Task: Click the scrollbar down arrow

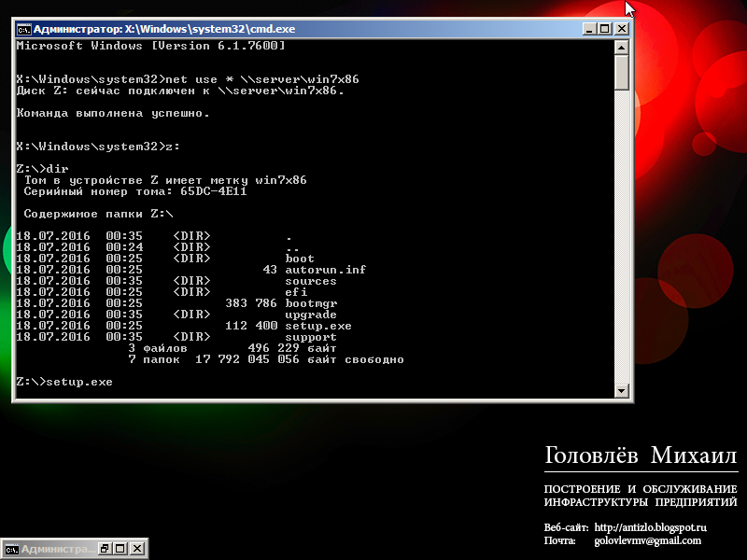Action: click(x=621, y=390)
